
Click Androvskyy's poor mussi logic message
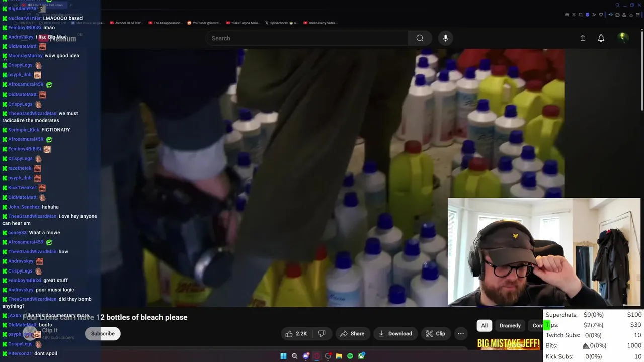[x=55, y=290]
